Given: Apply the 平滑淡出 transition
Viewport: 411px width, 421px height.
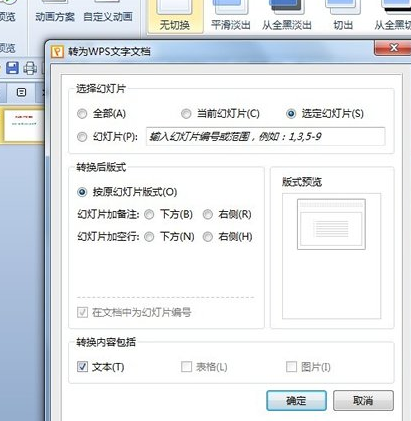Looking at the screenshot, I should [x=231, y=16].
